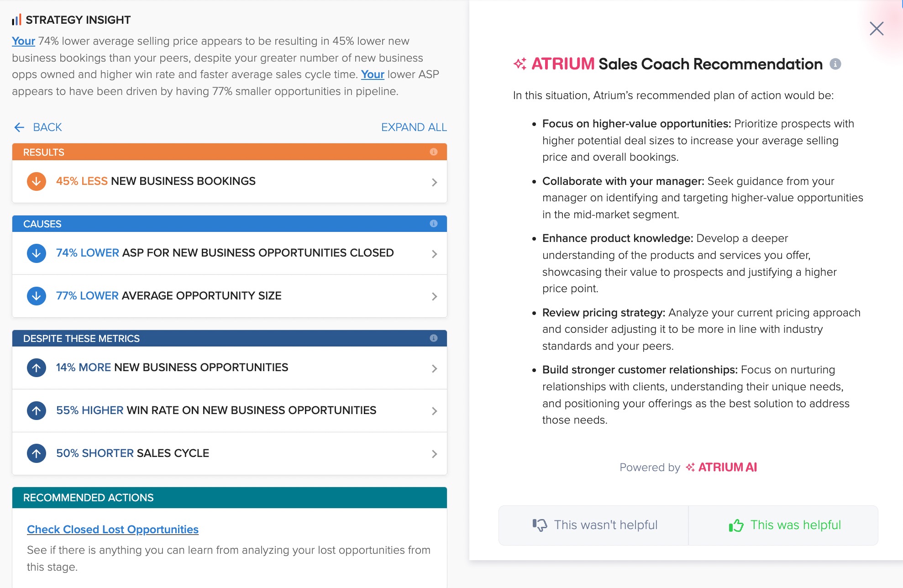Screen dimensions: 903x588
Task: Mark recommendation as 'This wasn't helpful'
Action: pos(593,525)
